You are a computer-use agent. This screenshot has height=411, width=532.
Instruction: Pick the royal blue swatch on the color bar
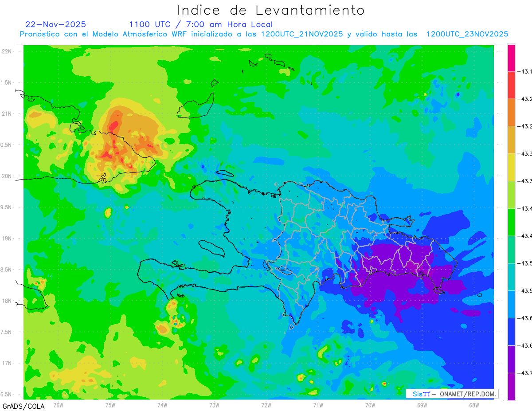tap(511, 332)
